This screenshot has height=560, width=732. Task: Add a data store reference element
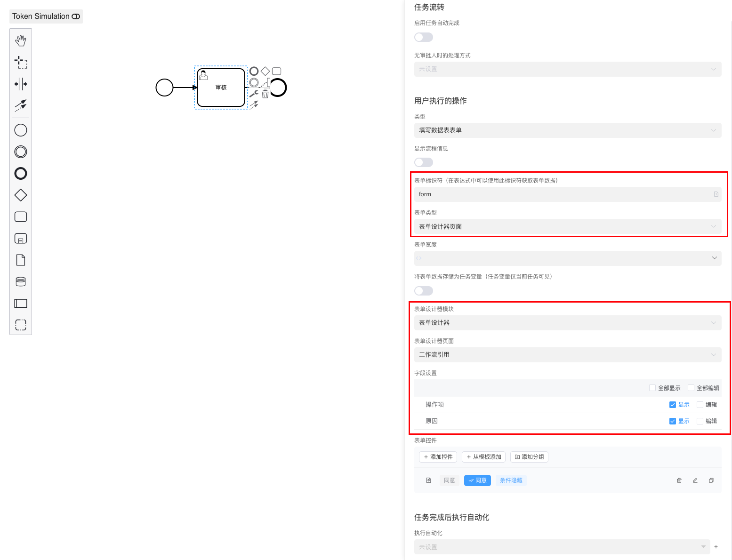21,281
